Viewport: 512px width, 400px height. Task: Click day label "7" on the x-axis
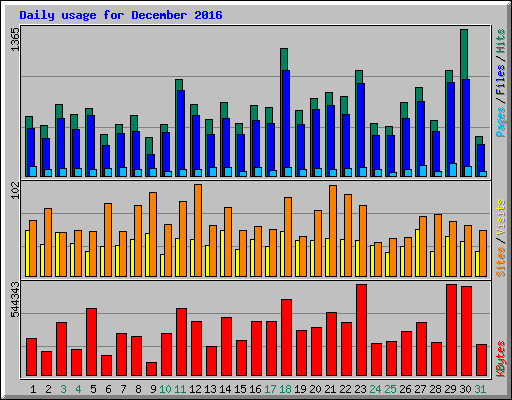[123, 389]
